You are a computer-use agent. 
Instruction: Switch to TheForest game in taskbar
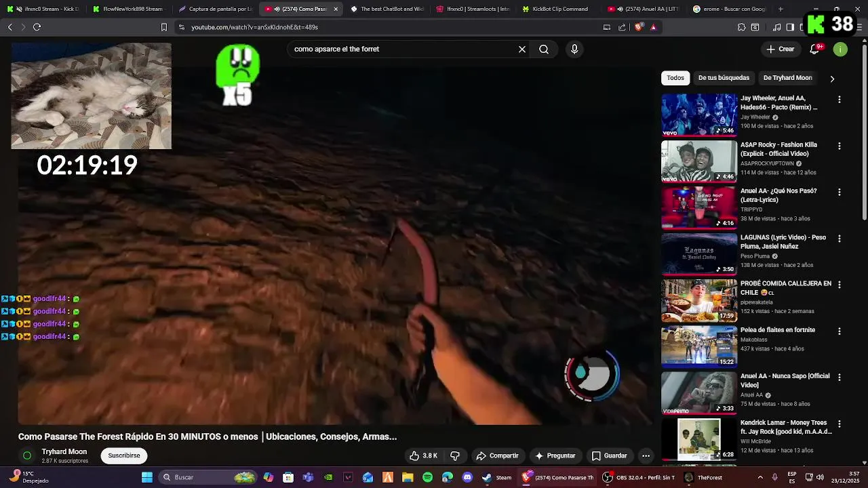pyautogui.click(x=703, y=477)
